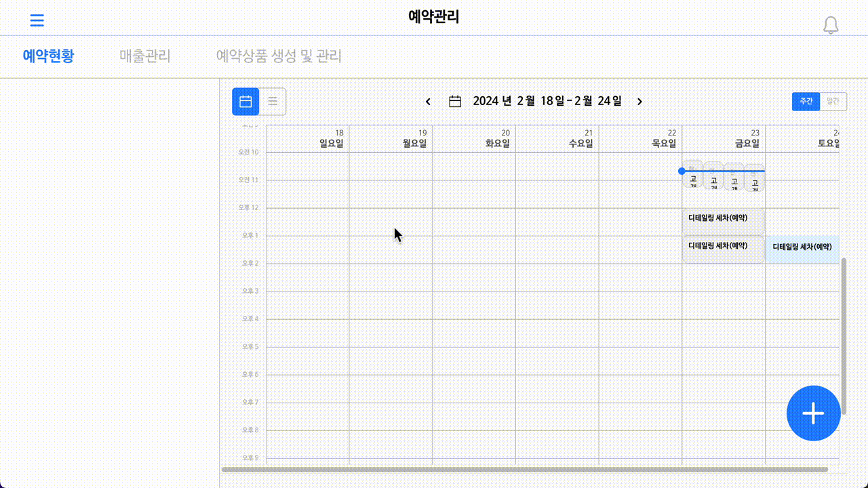Switch to list view
The height and width of the screenshot is (488, 868).
pyautogui.click(x=273, y=102)
